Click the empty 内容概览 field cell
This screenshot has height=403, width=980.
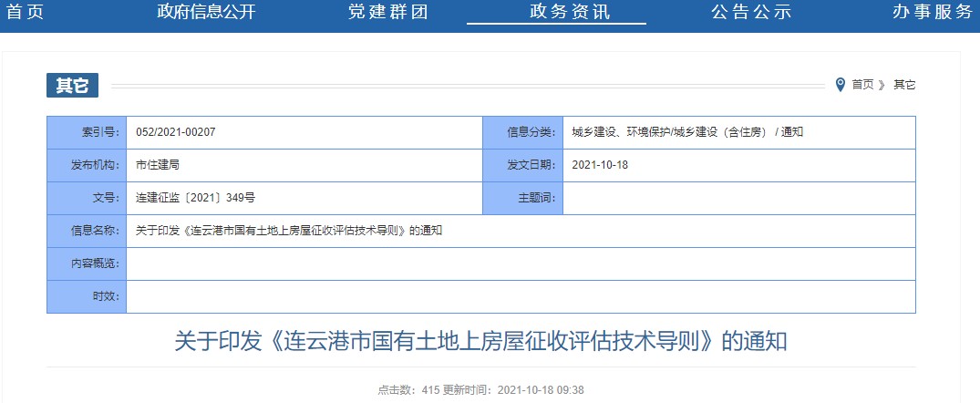click(x=520, y=263)
